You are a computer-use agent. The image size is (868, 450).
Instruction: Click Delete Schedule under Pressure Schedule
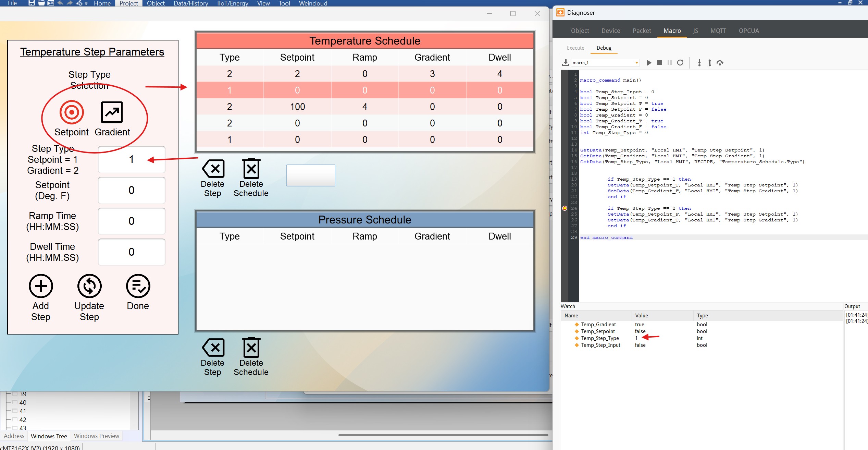pos(251,348)
